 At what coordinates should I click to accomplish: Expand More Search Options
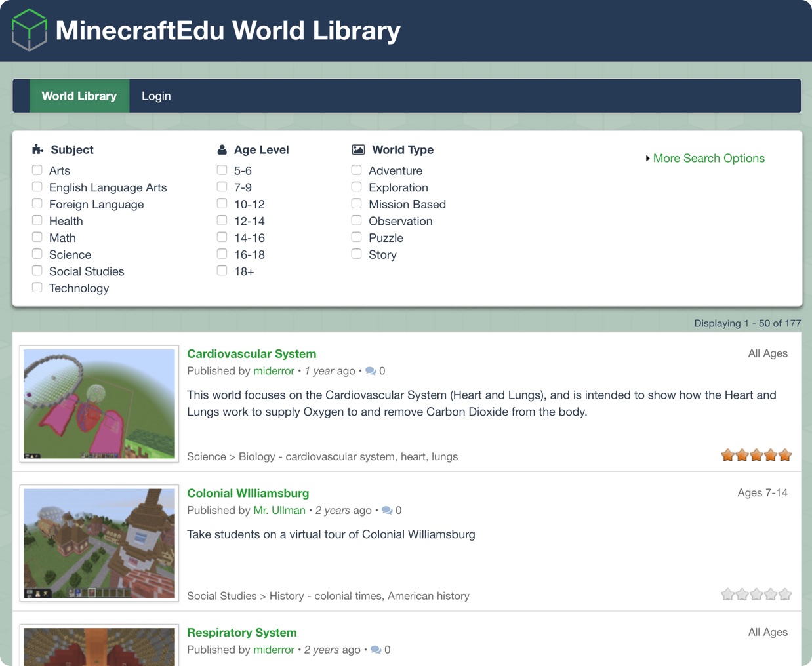tap(708, 158)
